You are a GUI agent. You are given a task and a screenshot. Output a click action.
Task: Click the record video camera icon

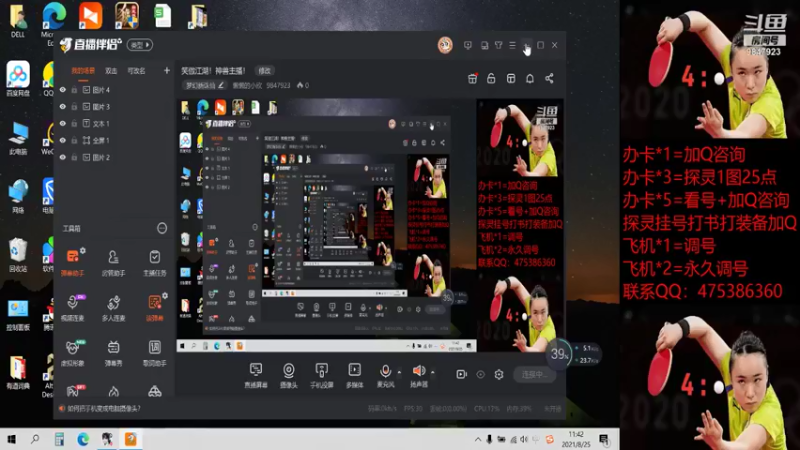click(461, 374)
